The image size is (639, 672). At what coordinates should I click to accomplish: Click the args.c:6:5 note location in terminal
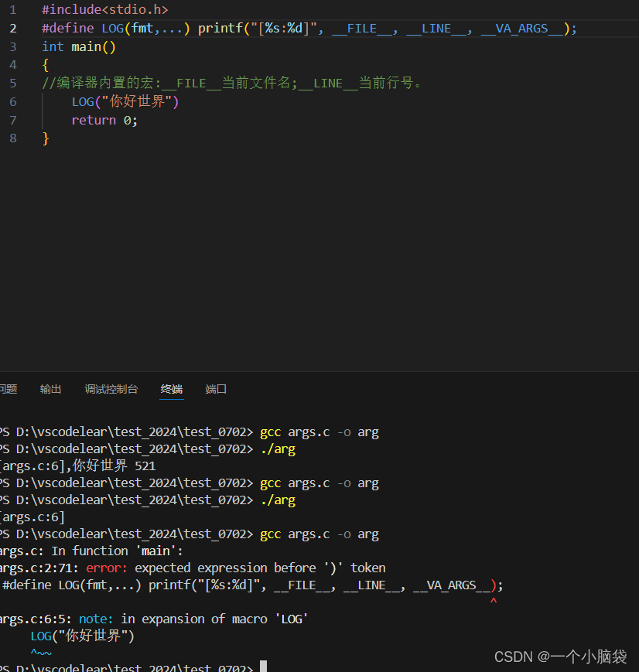click(x=35, y=619)
